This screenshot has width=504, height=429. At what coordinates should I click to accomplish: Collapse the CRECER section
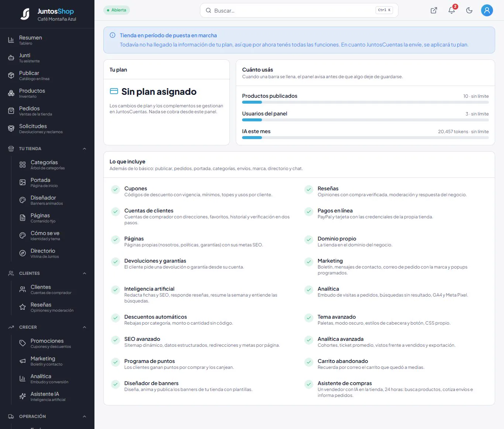pos(84,327)
